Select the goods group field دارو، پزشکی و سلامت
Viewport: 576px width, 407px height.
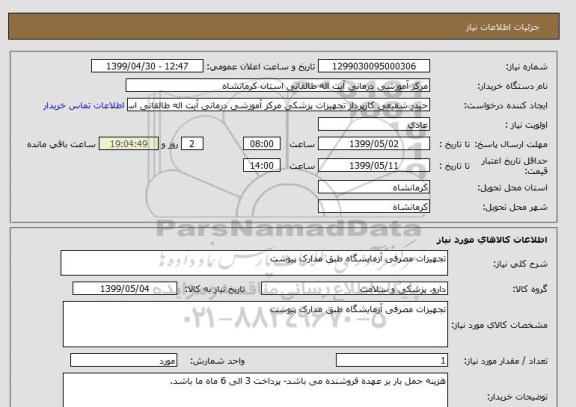click(x=354, y=289)
